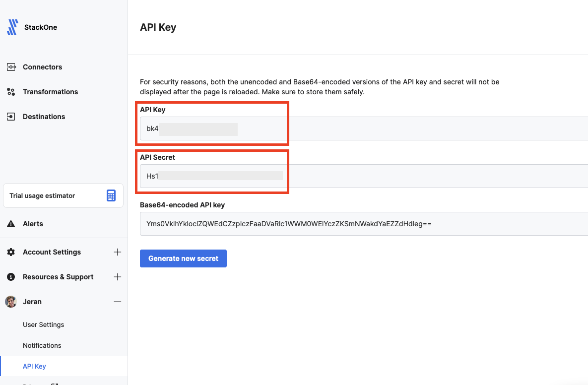Select the masked API Key value field
Viewport: 588px width, 385px height.
pyautogui.click(x=208, y=128)
